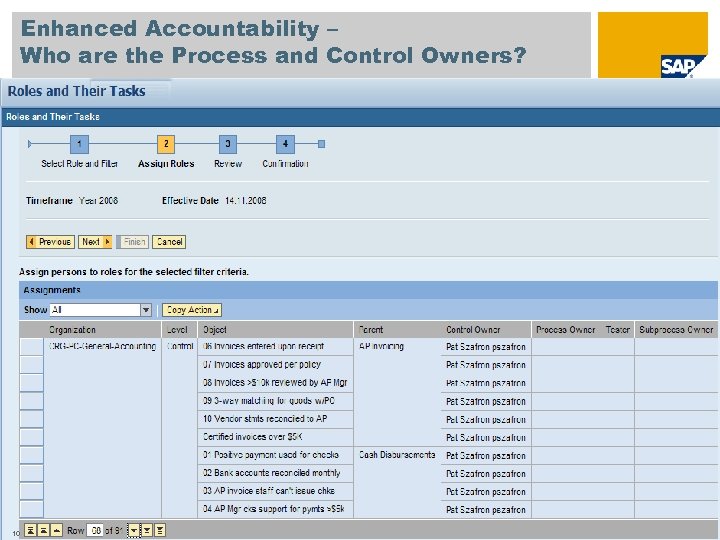Select row for 01 Positive payment used

coord(31,455)
